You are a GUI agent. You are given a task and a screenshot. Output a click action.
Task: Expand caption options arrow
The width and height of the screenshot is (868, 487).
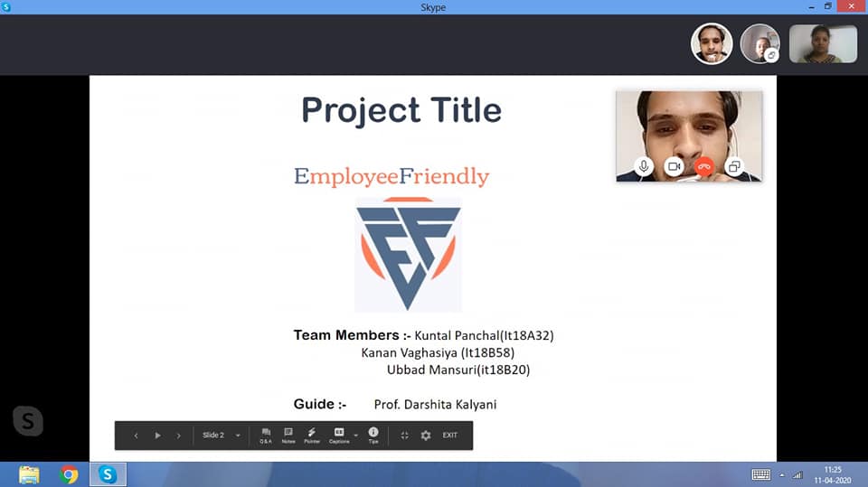click(x=355, y=435)
